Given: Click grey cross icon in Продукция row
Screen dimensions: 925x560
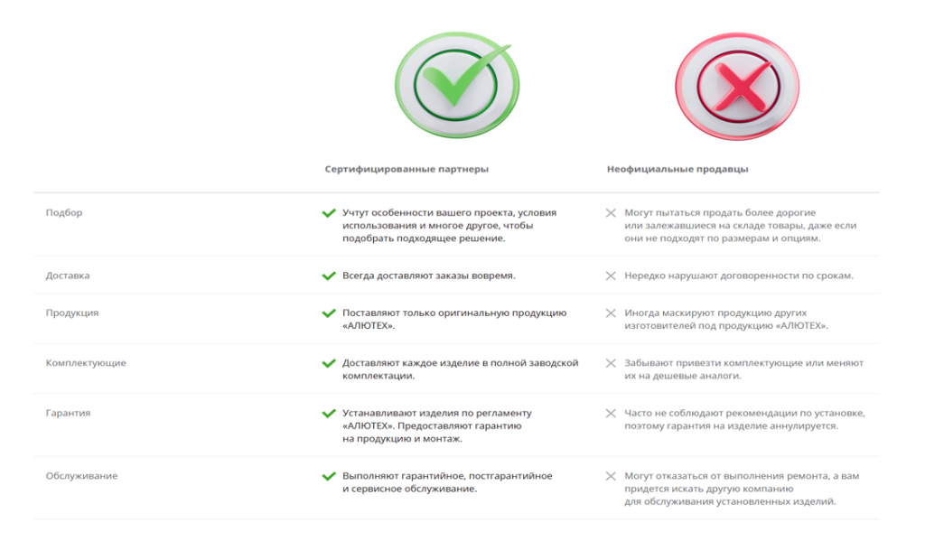Looking at the screenshot, I should [611, 313].
